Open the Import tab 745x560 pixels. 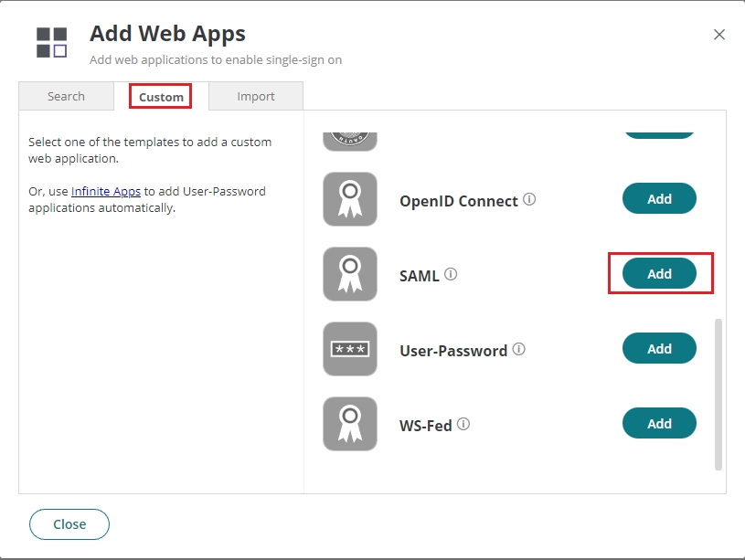(x=256, y=96)
